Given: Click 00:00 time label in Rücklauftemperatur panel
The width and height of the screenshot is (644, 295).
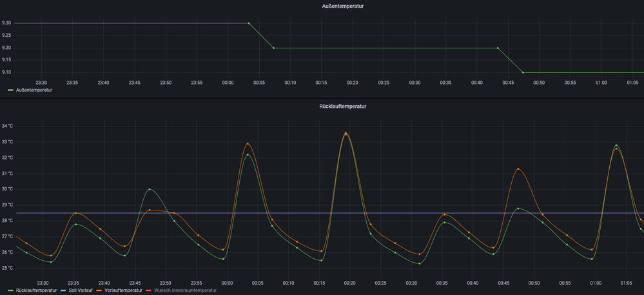Looking at the screenshot, I should [227, 283].
